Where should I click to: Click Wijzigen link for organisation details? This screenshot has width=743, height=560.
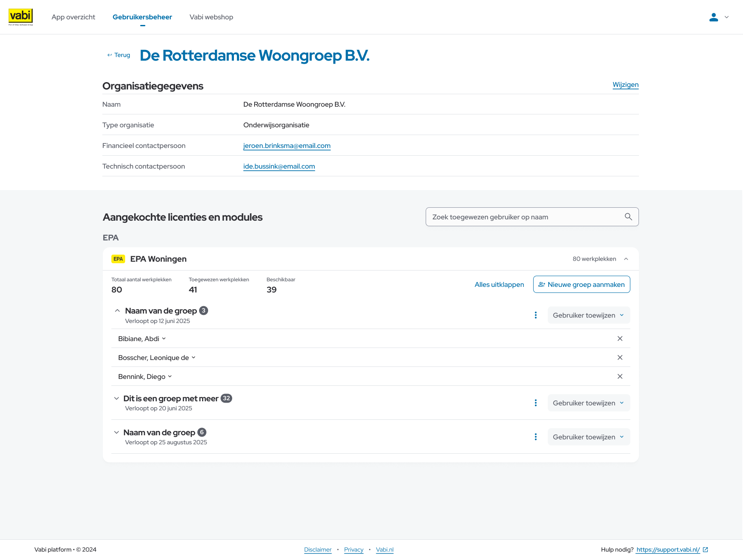tap(625, 85)
